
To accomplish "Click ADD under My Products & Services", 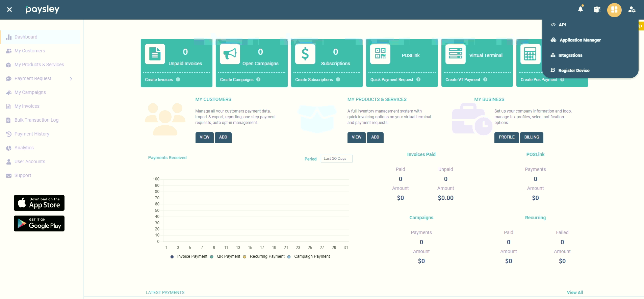I will pos(375,137).
